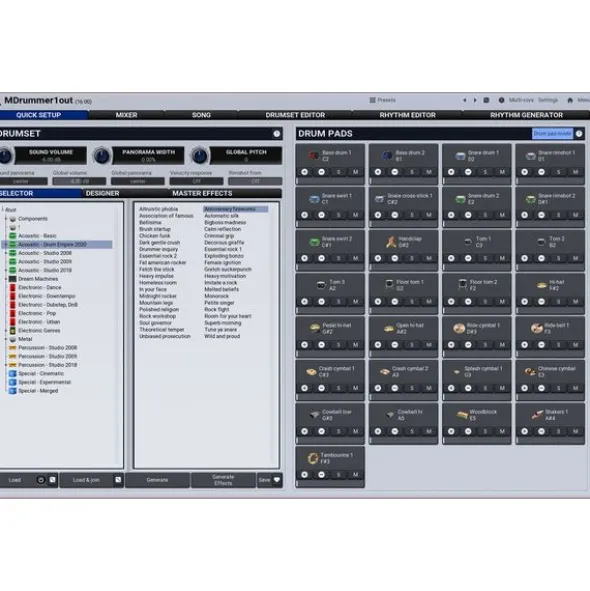This screenshot has height=591, width=590.
Task: Click the diagonal icon on the Load button
Action: (52, 480)
